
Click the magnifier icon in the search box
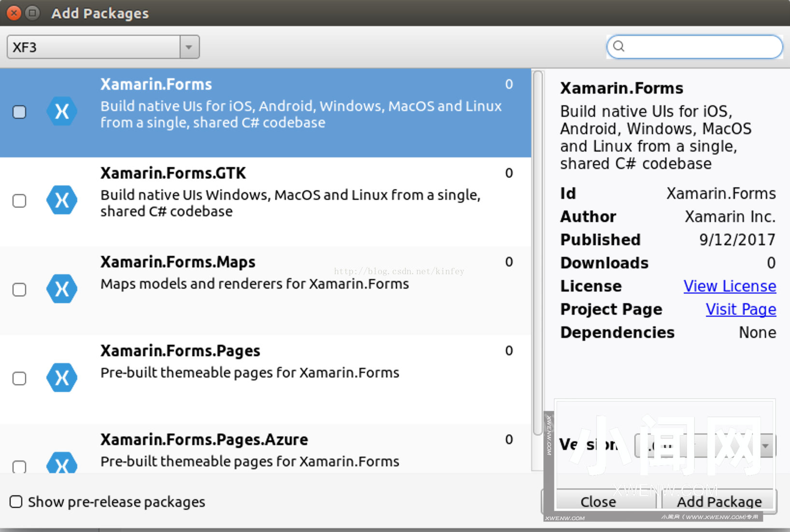click(x=619, y=46)
